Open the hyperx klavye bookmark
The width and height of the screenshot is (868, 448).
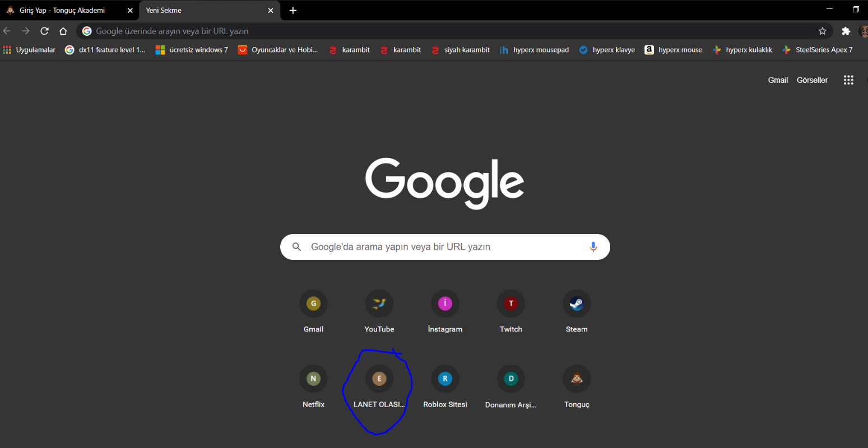pyautogui.click(x=607, y=50)
